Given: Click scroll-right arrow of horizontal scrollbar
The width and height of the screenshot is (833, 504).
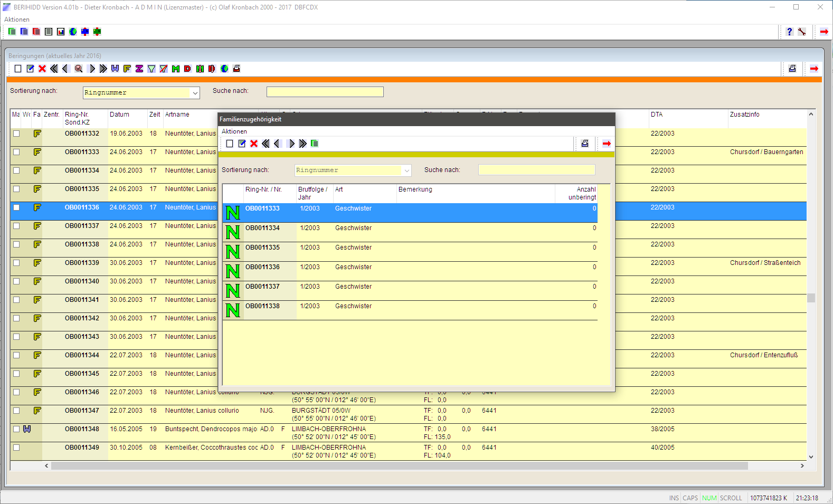Looking at the screenshot, I should click(x=802, y=466).
